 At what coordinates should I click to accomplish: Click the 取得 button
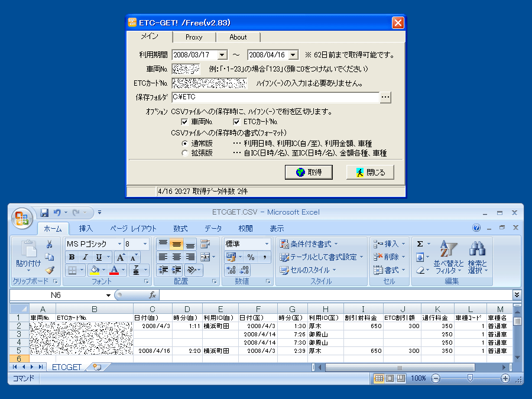point(309,173)
